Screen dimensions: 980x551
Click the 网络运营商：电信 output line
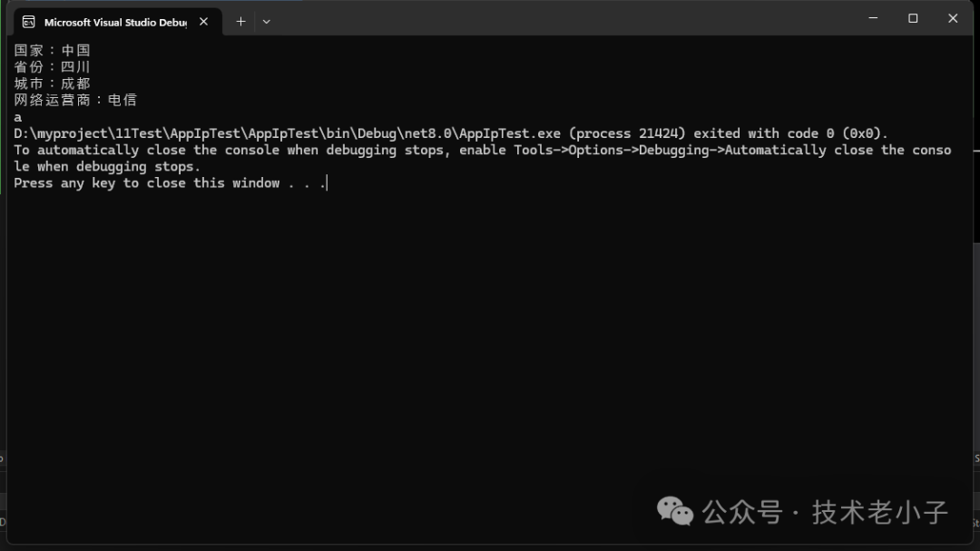click(75, 100)
